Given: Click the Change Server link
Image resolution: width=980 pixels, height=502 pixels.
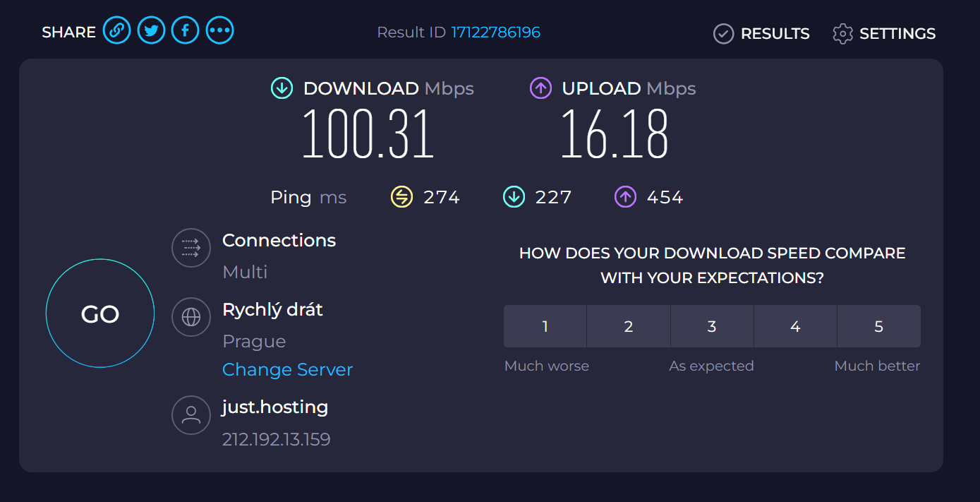Looking at the screenshot, I should 287,369.
